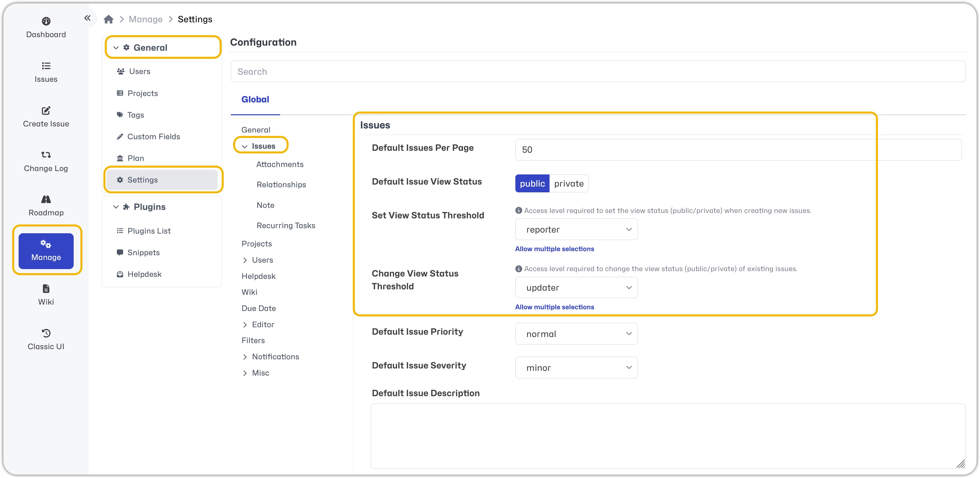Click the Projects table icon

click(120, 93)
